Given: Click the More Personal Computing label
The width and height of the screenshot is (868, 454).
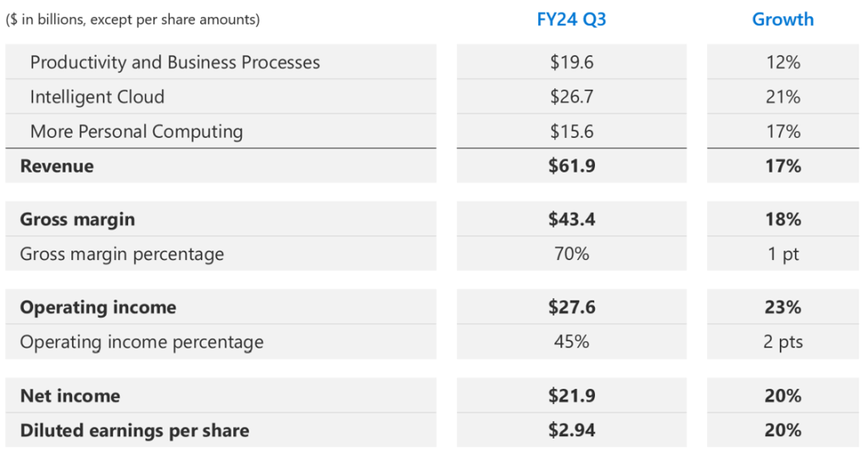Looking at the screenshot, I should (x=136, y=131).
